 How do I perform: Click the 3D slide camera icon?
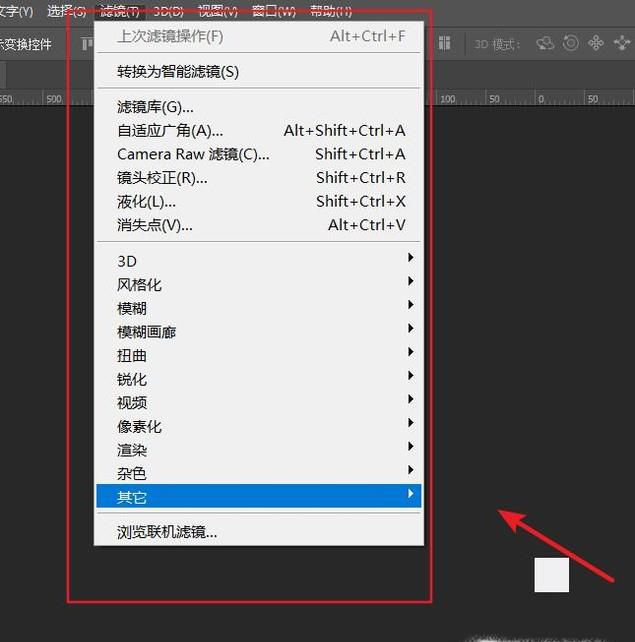[x=621, y=43]
